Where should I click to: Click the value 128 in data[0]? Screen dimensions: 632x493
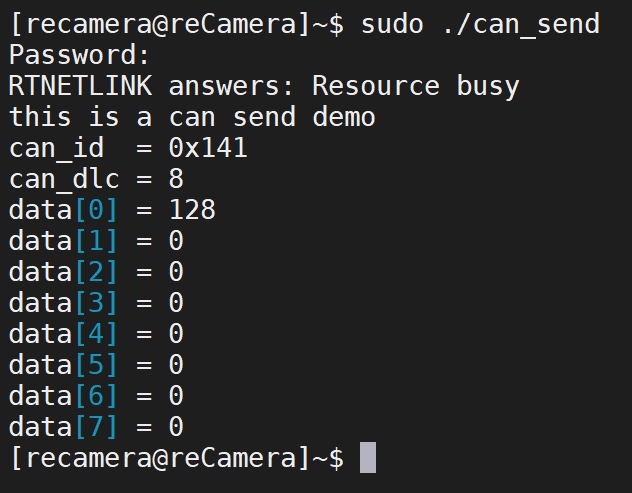(x=192, y=210)
